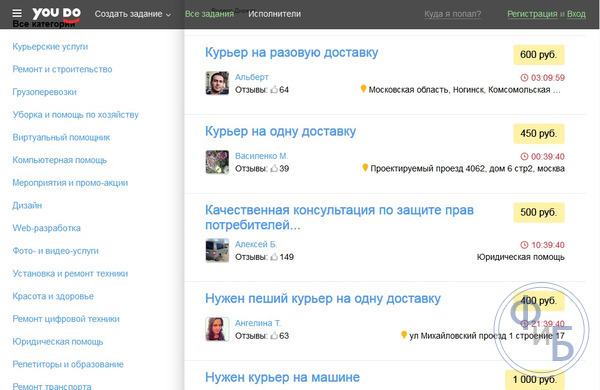
Task: Select Юридическая помощь category in sidebar
Action: pyautogui.click(x=57, y=342)
